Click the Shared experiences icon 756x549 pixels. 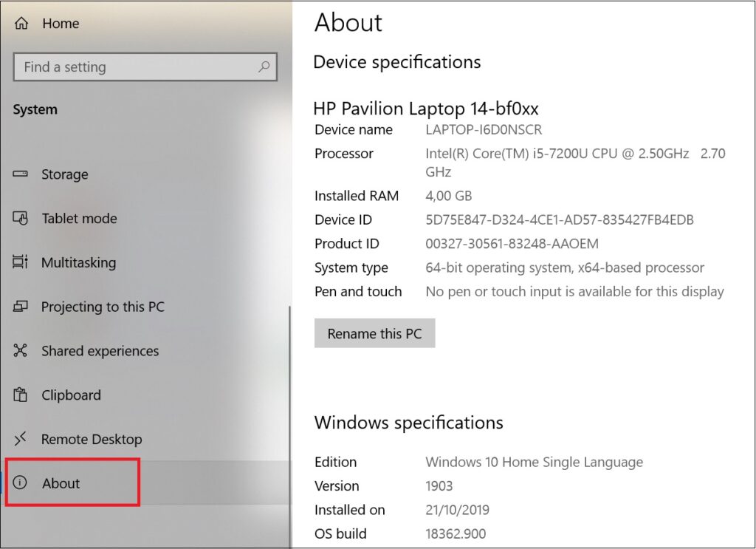pos(21,351)
